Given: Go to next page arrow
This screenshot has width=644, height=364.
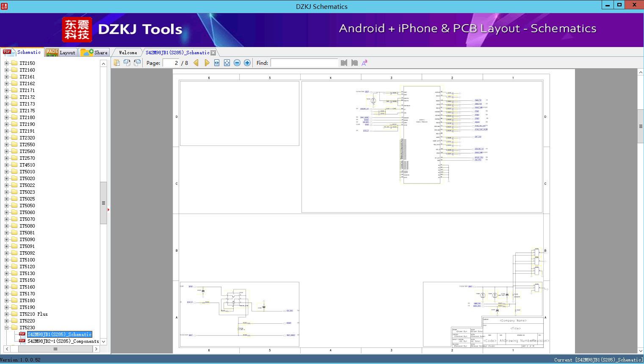Looking at the screenshot, I should point(207,63).
